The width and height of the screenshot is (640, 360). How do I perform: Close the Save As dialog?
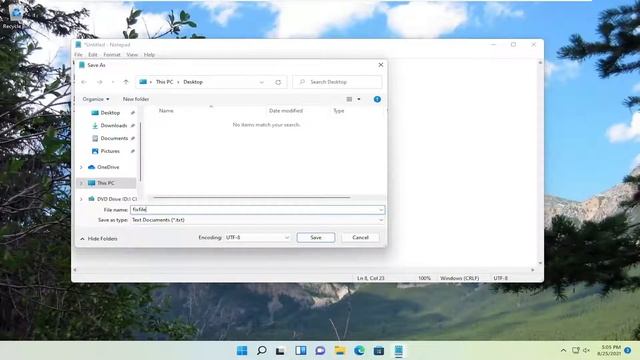380,65
